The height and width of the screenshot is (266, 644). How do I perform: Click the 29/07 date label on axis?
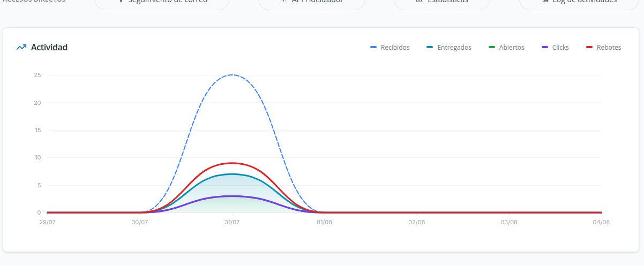47,222
